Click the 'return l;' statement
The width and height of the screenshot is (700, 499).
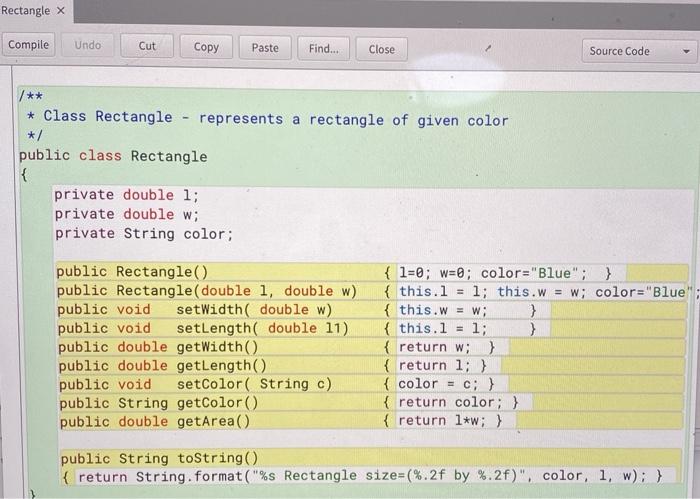434,366
